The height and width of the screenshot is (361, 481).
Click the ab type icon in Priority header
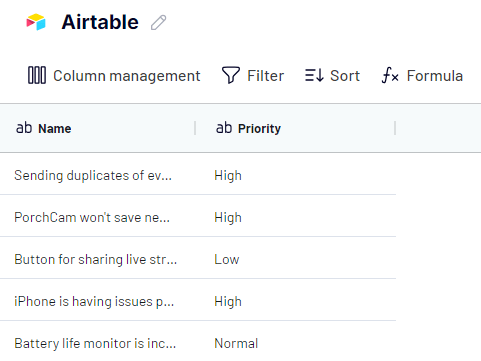(x=224, y=128)
